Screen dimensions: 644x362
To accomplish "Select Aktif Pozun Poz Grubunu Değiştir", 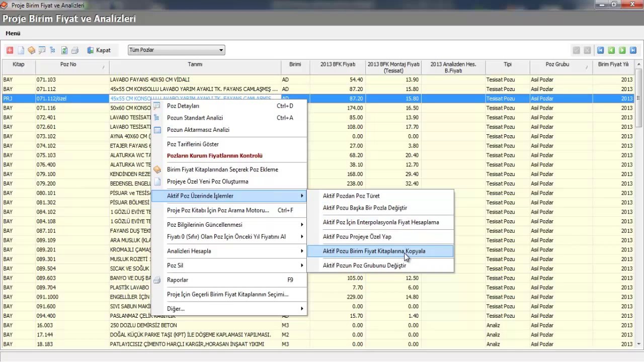I will point(380,265).
